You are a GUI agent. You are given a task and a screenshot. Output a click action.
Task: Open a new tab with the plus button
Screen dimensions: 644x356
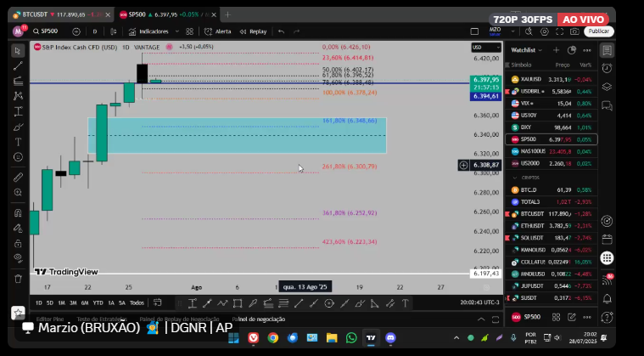(x=227, y=14)
